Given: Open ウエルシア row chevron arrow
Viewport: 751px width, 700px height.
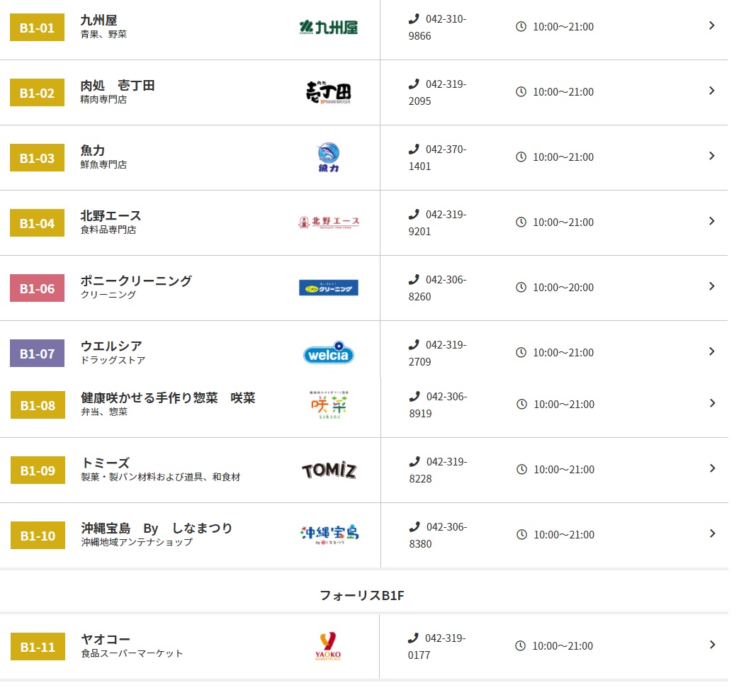Looking at the screenshot, I should (x=712, y=351).
